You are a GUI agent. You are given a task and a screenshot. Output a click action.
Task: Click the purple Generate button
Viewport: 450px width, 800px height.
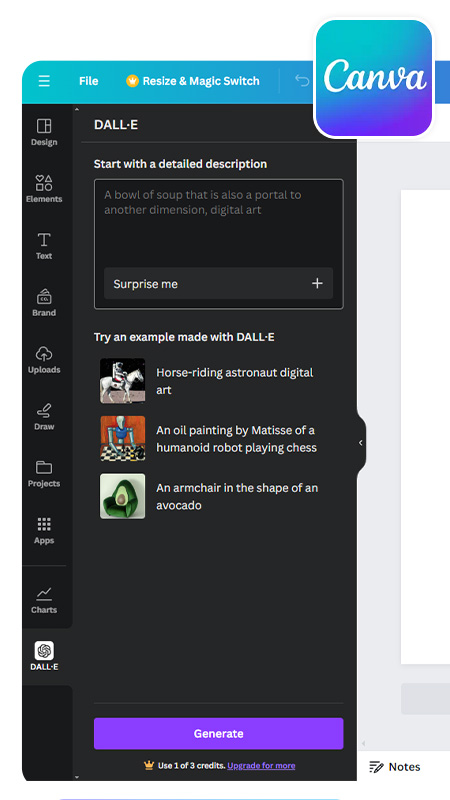tap(218, 734)
